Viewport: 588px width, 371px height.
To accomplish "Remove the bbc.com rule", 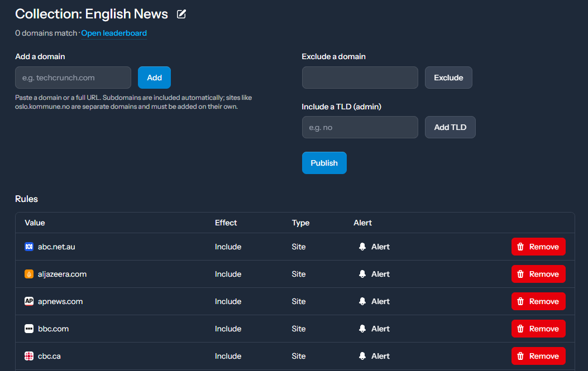I will point(538,329).
